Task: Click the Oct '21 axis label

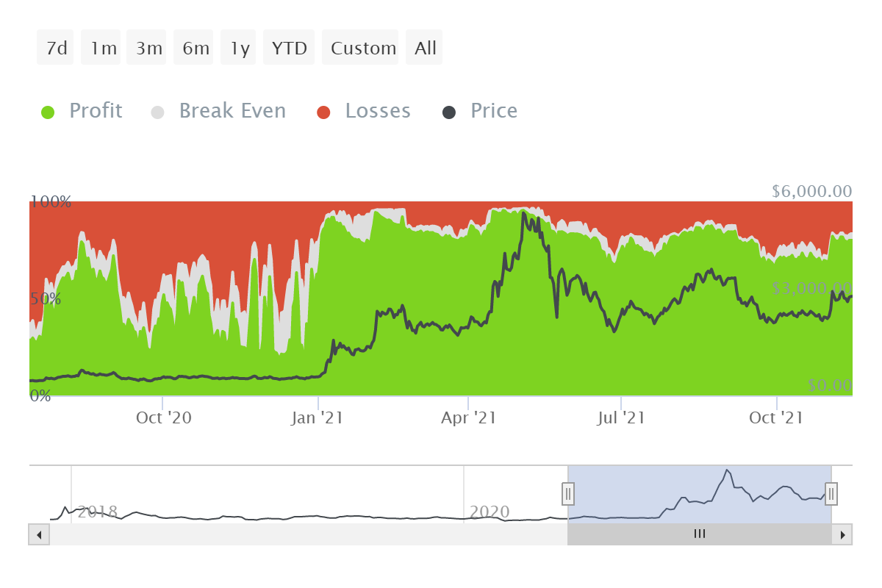Action: click(x=776, y=418)
